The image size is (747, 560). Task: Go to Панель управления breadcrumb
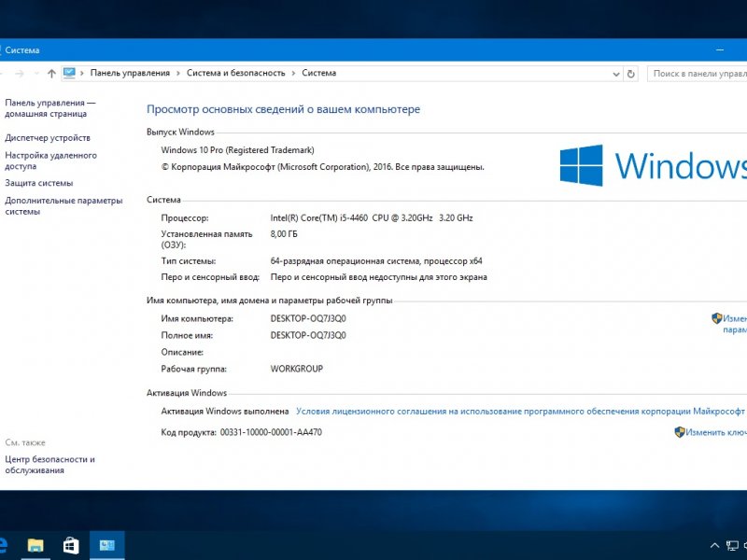click(x=130, y=73)
